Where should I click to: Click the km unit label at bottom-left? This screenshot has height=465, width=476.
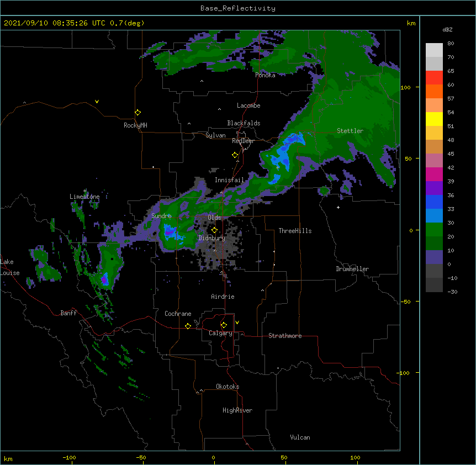(8, 458)
